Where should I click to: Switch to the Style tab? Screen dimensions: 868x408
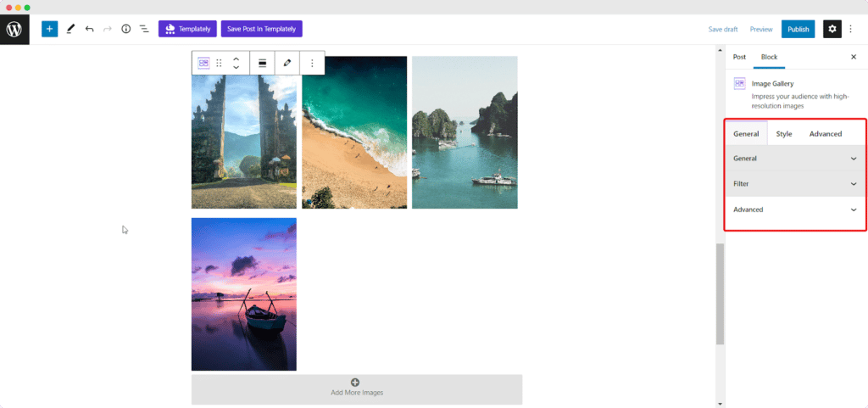coord(784,134)
